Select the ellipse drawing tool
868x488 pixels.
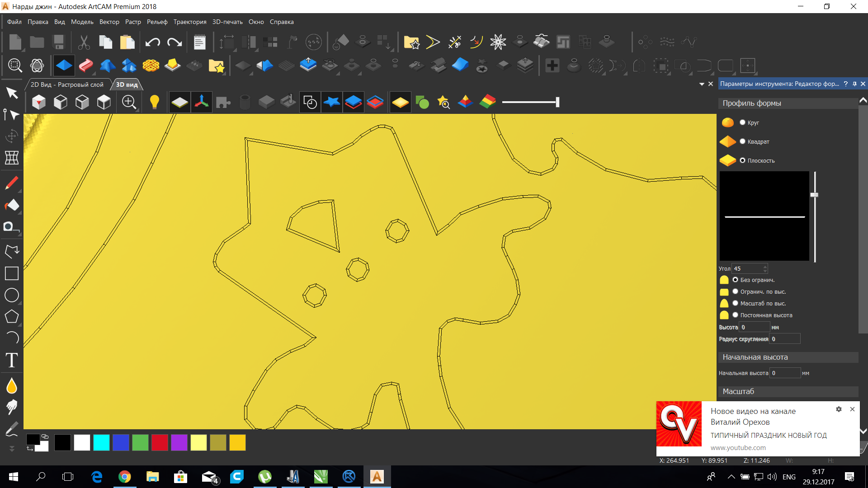coord(12,295)
